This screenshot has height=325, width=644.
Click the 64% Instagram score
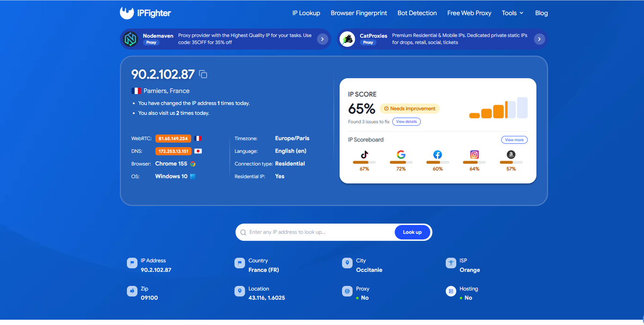(x=474, y=169)
